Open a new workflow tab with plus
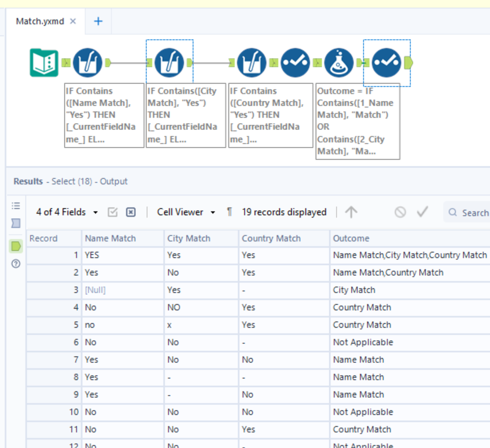 pos(98,22)
